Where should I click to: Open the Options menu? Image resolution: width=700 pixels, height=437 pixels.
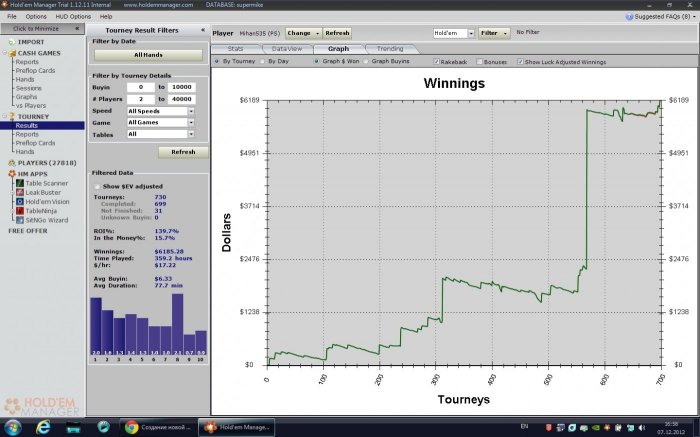(x=36, y=17)
